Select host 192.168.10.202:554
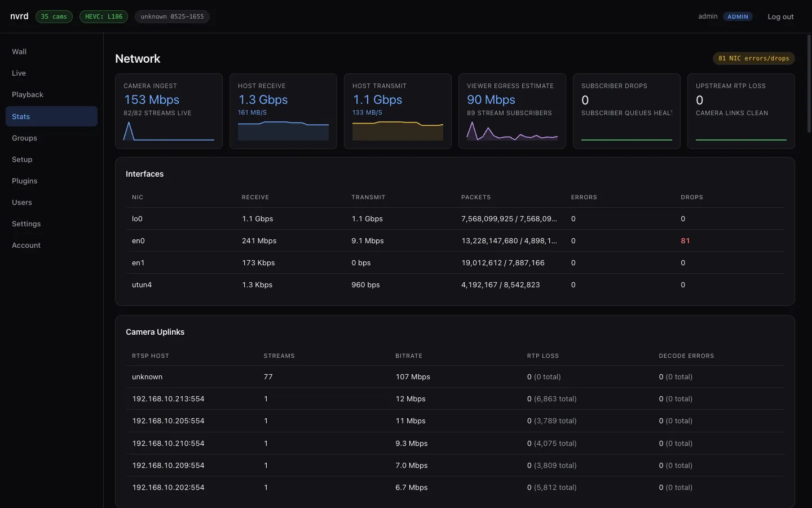 (168, 487)
